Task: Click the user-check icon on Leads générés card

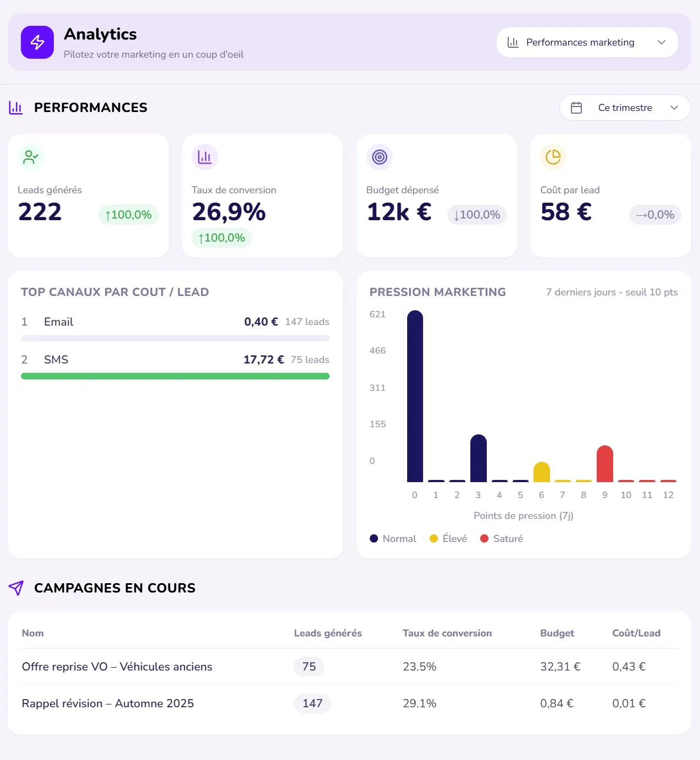Action: tap(31, 157)
